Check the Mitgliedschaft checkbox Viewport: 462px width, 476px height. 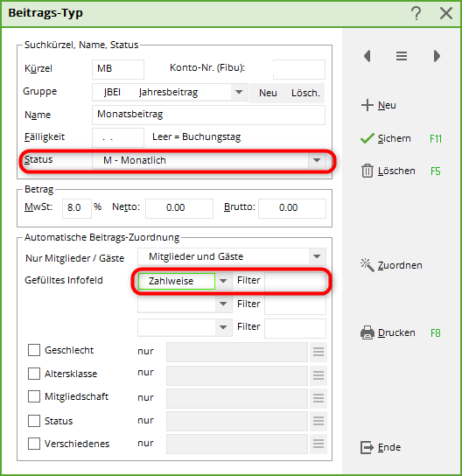tap(34, 396)
